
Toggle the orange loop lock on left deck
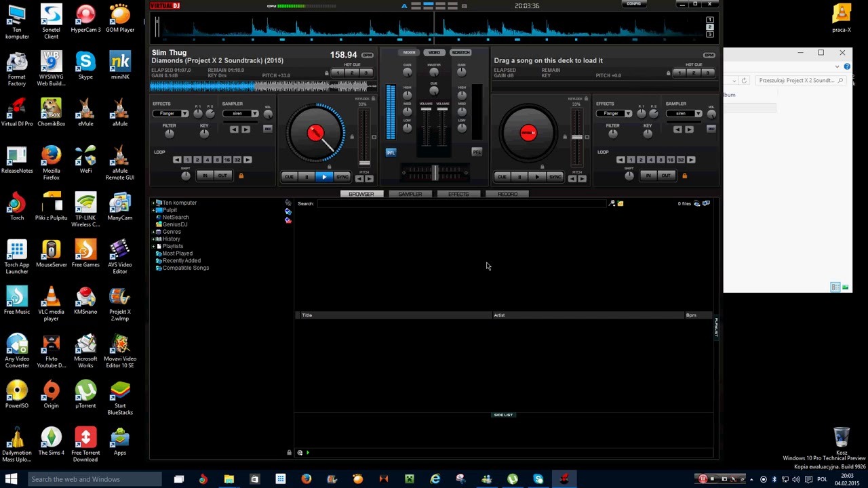click(x=241, y=176)
